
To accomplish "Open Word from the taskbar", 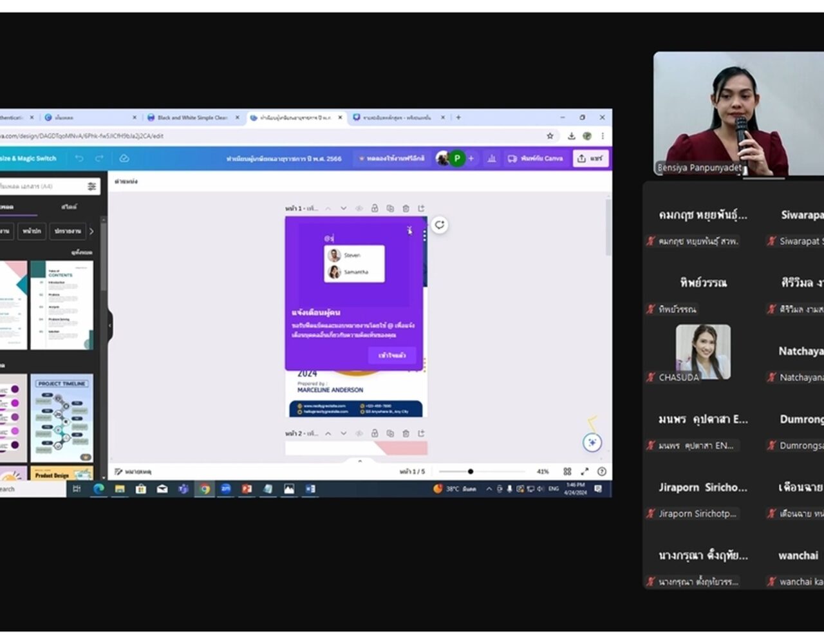I will 310,489.
